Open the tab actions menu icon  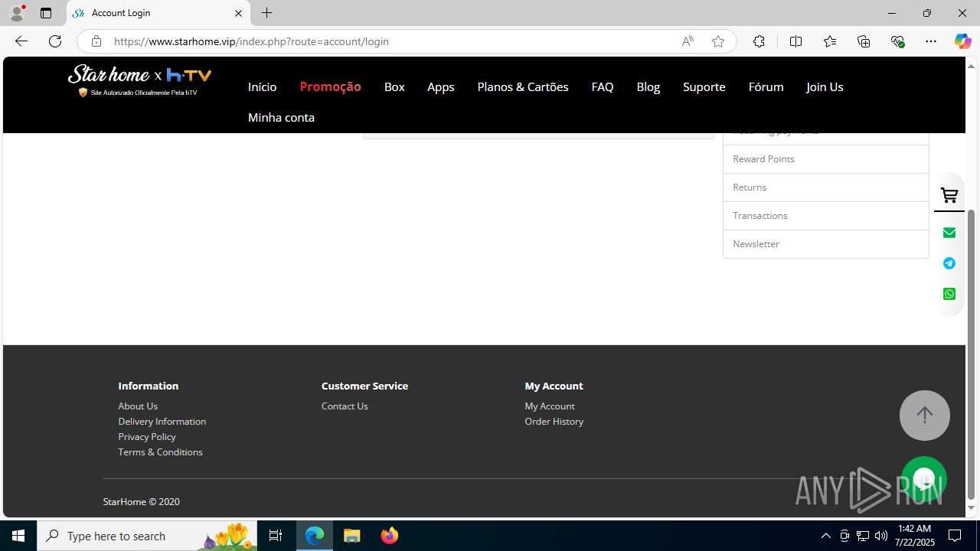[46, 13]
